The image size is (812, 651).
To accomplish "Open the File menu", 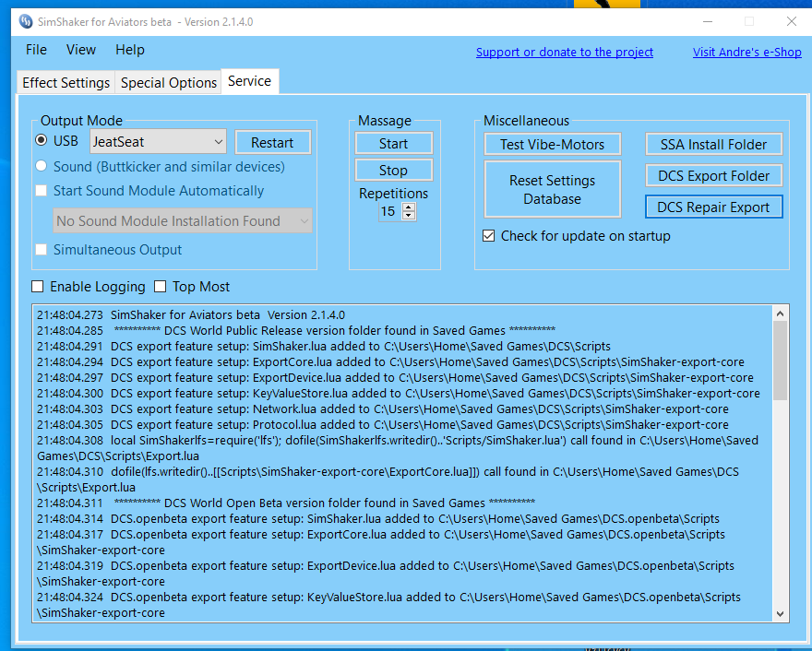I will (x=36, y=50).
